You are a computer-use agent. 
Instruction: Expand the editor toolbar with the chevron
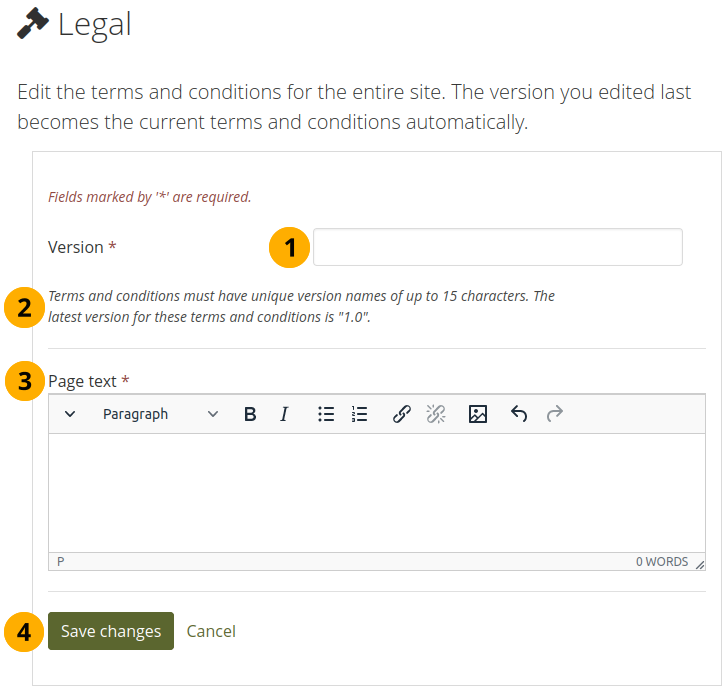tap(70, 414)
